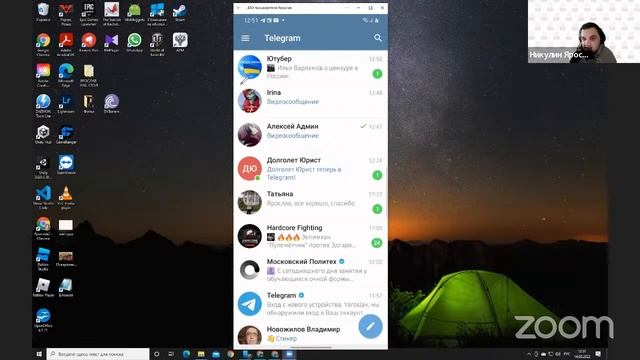Launch VLC media player shortcut
640x360 pixels.
coord(66,198)
